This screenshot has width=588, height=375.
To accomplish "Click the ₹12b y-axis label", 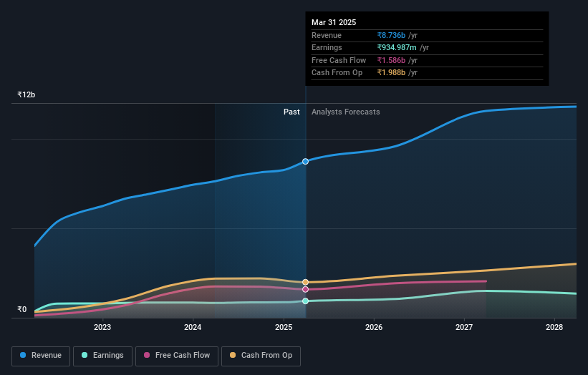I will coord(26,94).
